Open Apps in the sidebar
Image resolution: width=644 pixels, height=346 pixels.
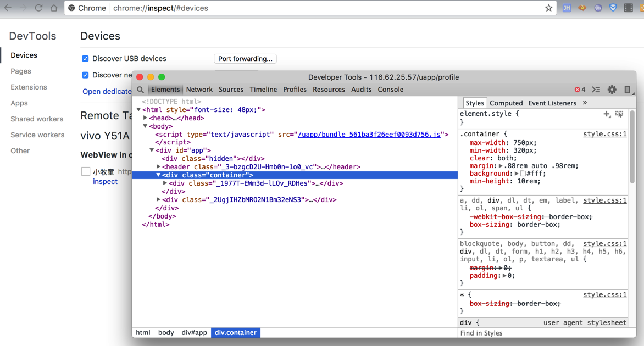pyautogui.click(x=19, y=103)
